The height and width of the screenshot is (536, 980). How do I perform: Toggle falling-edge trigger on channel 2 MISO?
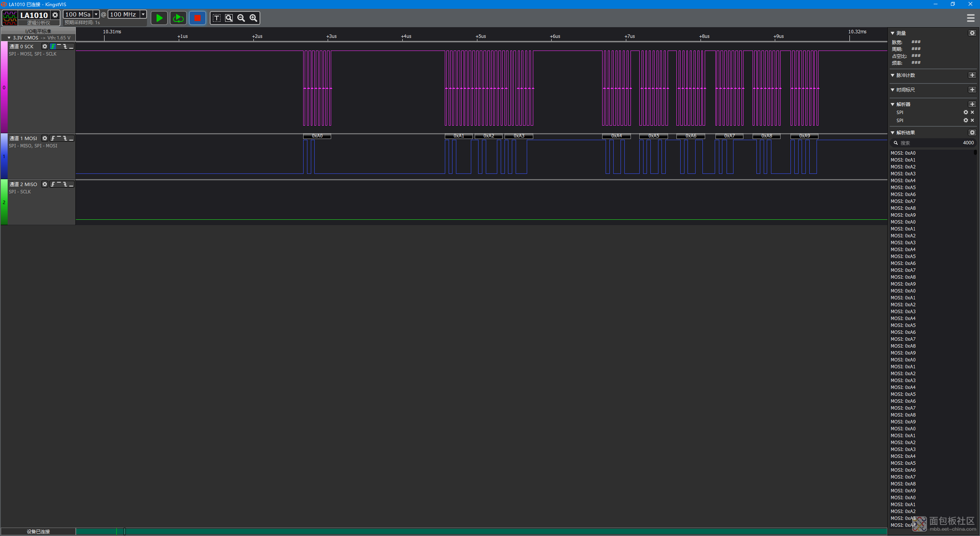(x=65, y=184)
